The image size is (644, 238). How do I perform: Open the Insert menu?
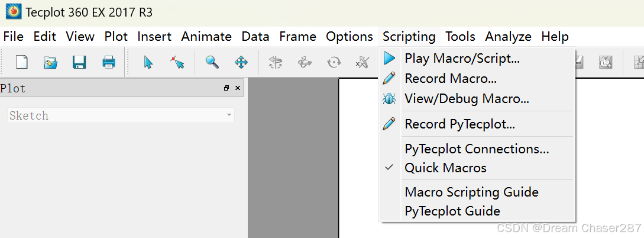[x=154, y=37]
